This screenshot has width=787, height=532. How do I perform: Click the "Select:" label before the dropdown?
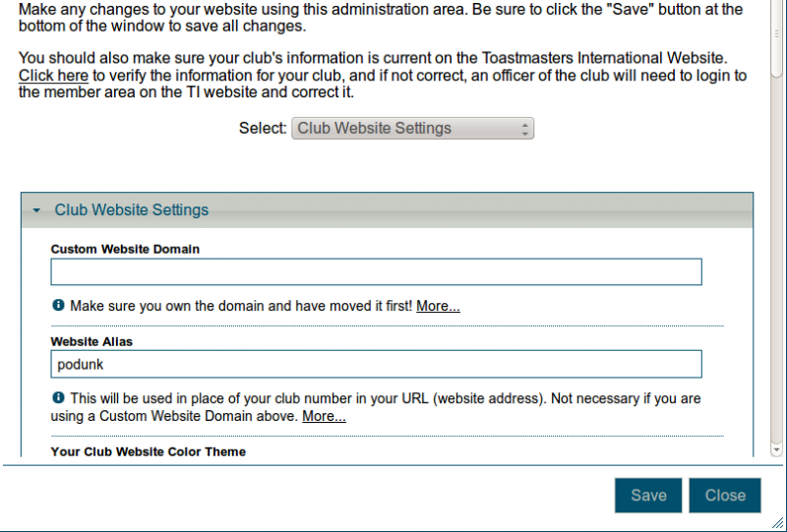(262, 128)
